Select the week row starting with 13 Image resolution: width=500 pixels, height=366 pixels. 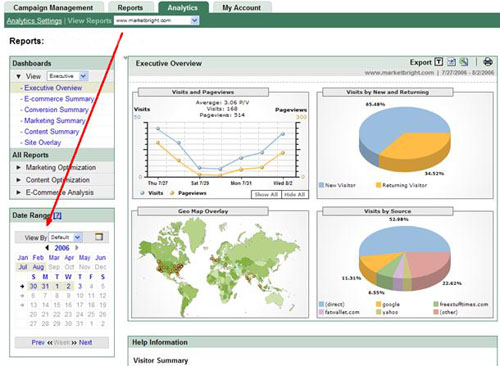click(22, 305)
